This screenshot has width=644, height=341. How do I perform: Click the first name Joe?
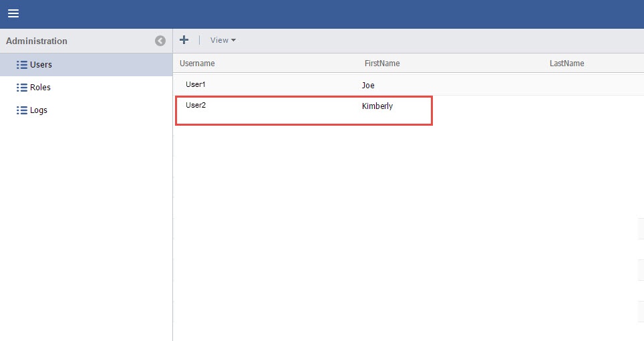coord(368,86)
